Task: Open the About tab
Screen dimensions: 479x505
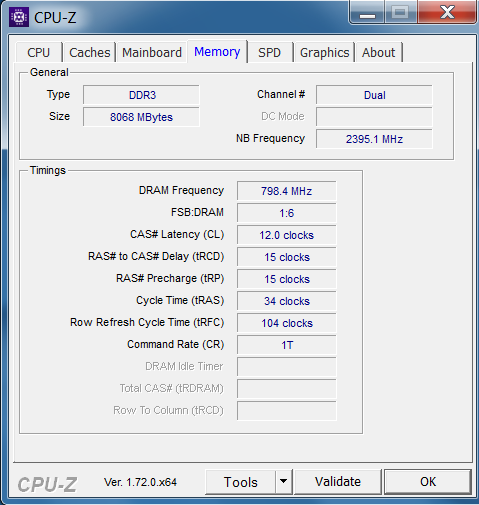Action: click(379, 52)
